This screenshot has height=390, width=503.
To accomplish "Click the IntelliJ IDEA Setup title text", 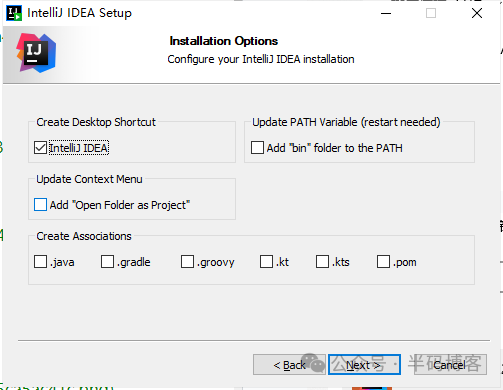I will (79, 13).
